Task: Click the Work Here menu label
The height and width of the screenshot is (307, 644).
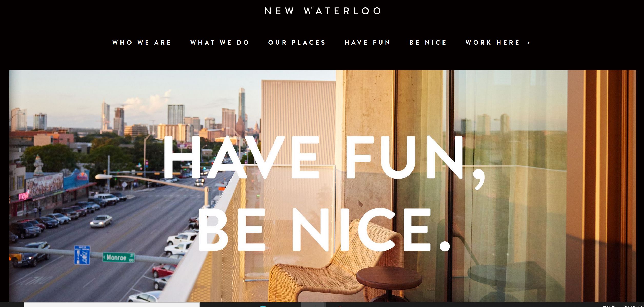Action: pos(493,43)
